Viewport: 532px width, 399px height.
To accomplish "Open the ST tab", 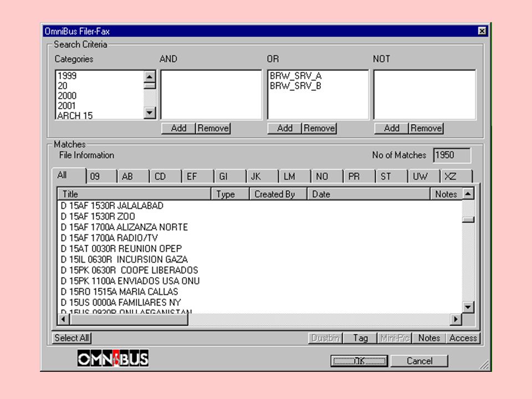I will tap(391, 176).
